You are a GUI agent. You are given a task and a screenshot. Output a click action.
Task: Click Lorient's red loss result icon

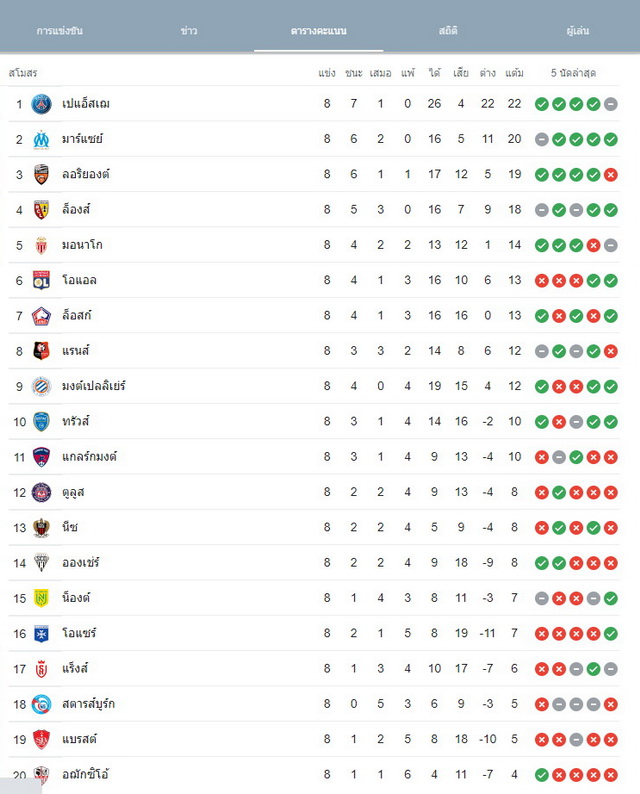(611, 175)
